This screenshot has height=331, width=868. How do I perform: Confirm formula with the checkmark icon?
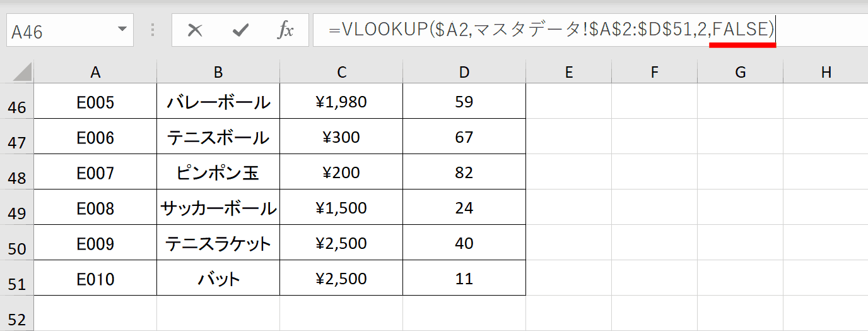tap(240, 30)
